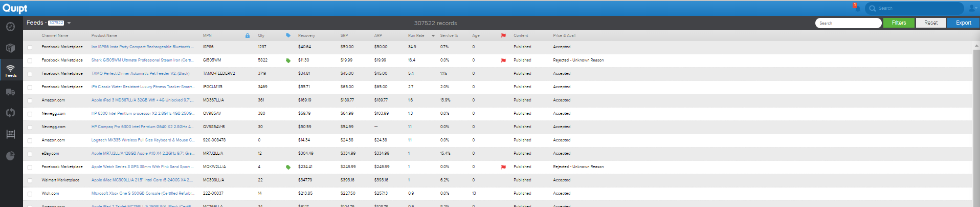Check the Walmart Marketplace iMac row checkbox
The image size is (980, 207).
[30, 180]
